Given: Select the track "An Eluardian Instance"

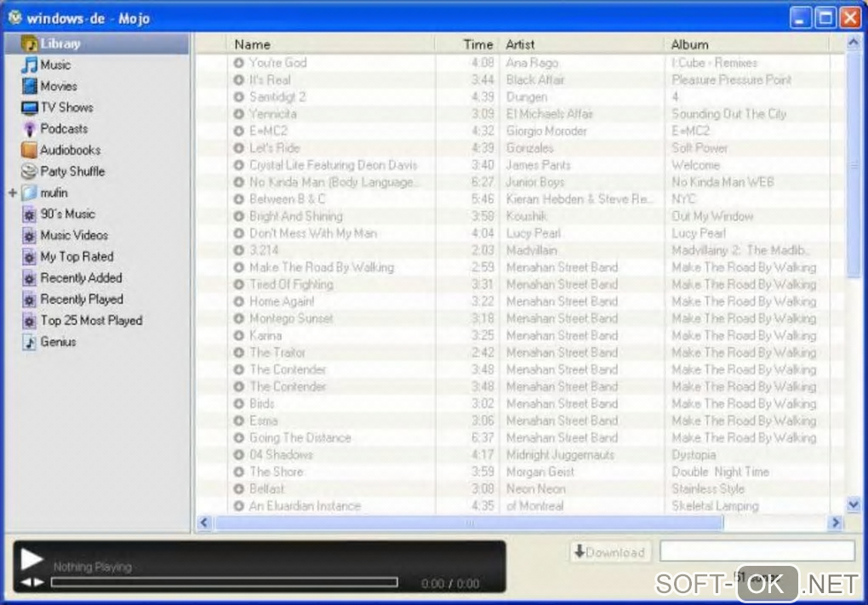Looking at the screenshot, I should (305, 506).
